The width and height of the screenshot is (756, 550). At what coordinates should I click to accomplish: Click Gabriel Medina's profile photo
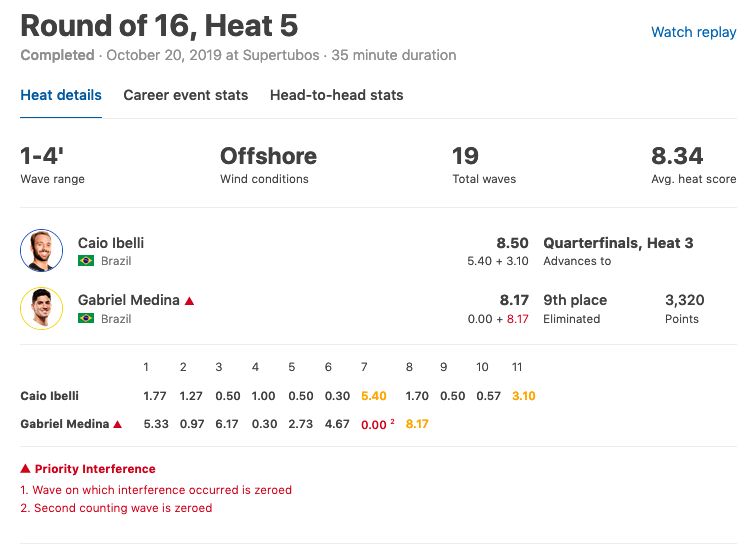pyautogui.click(x=41, y=309)
